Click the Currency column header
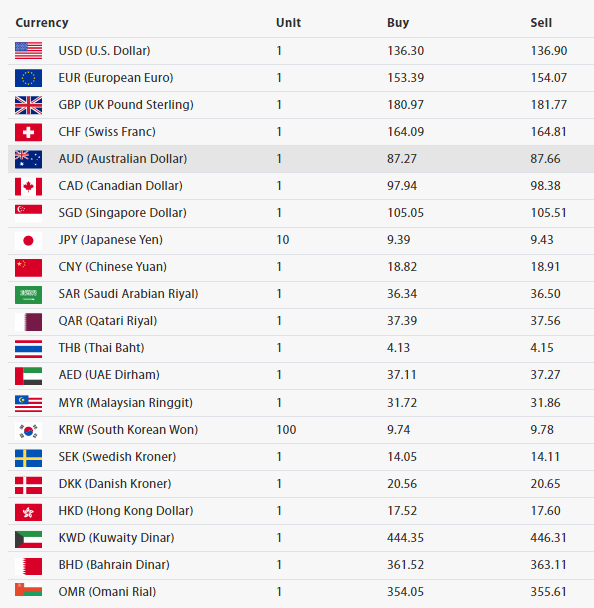Image resolution: width=594 pixels, height=608 pixels. [42, 22]
